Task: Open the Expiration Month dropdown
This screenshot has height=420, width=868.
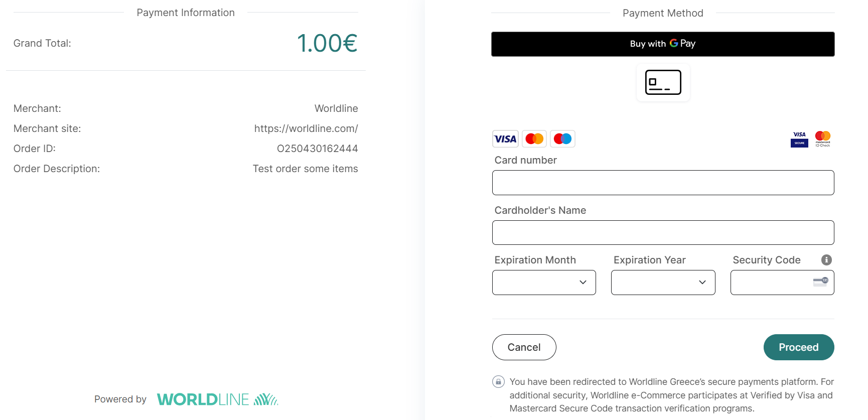Action: 544,283
